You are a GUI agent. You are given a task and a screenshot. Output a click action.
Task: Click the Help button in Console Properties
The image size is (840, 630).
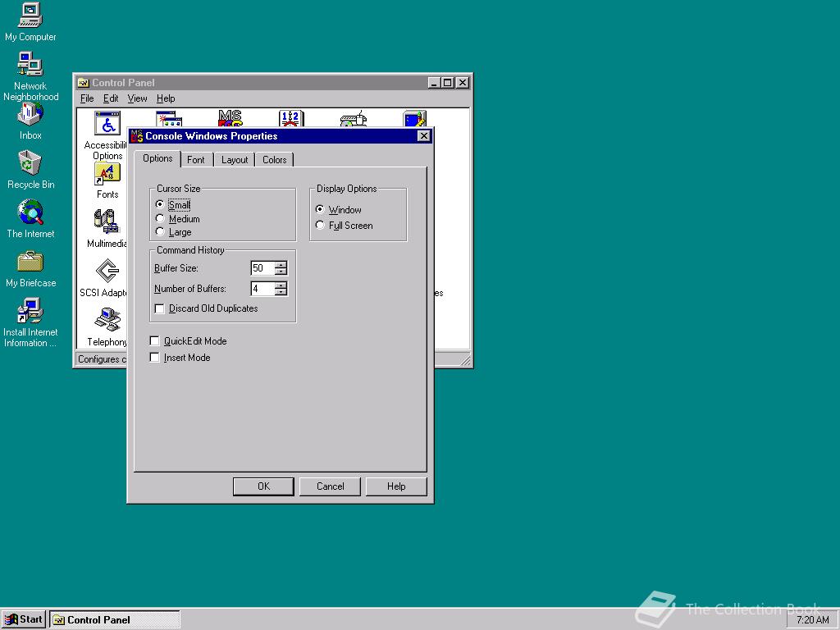(396, 486)
